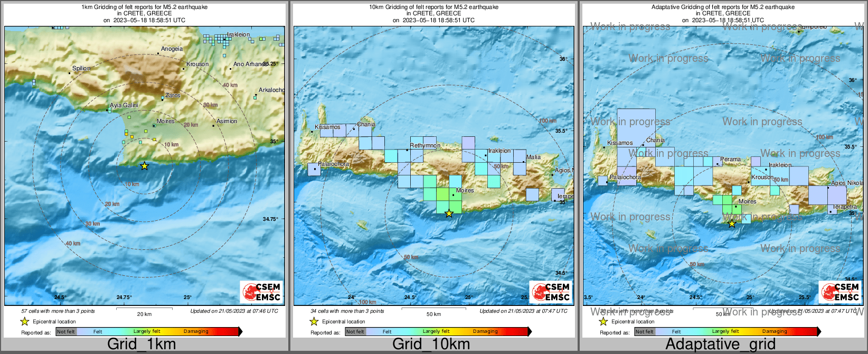Select the Grid_10km map label
Viewport: 868px width, 354px height.
tap(431, 344)
